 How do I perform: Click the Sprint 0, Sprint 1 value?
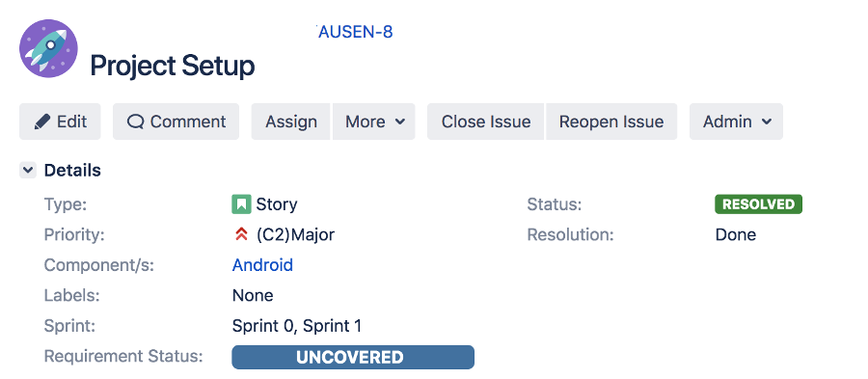pos(297,326)
